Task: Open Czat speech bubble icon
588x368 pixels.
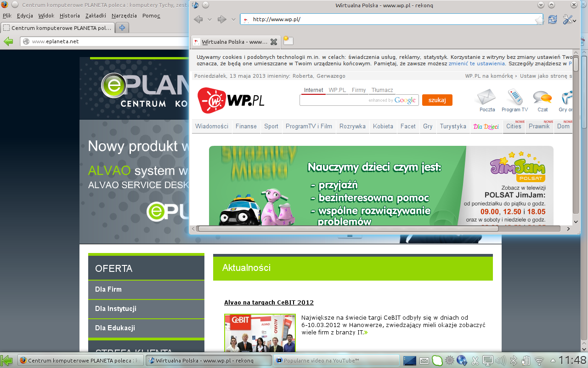Action: 543,100
